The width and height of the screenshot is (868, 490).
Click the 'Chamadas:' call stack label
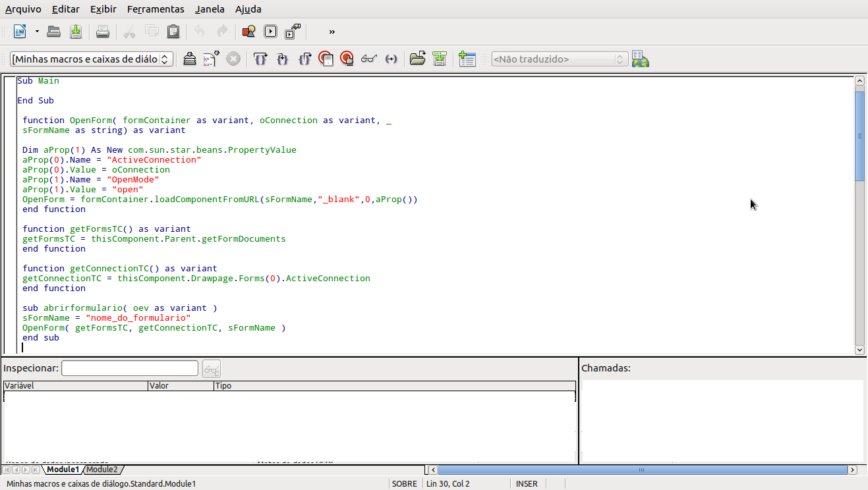[x=606, y=368]
